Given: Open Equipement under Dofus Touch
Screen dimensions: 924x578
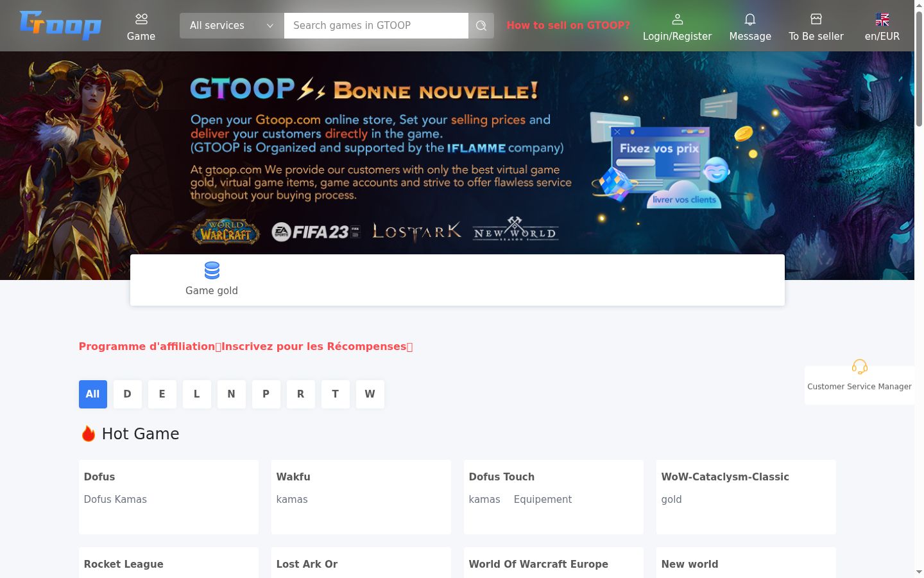Looking at the screenshot, I should pyautogui.click(x=543, y=500).
